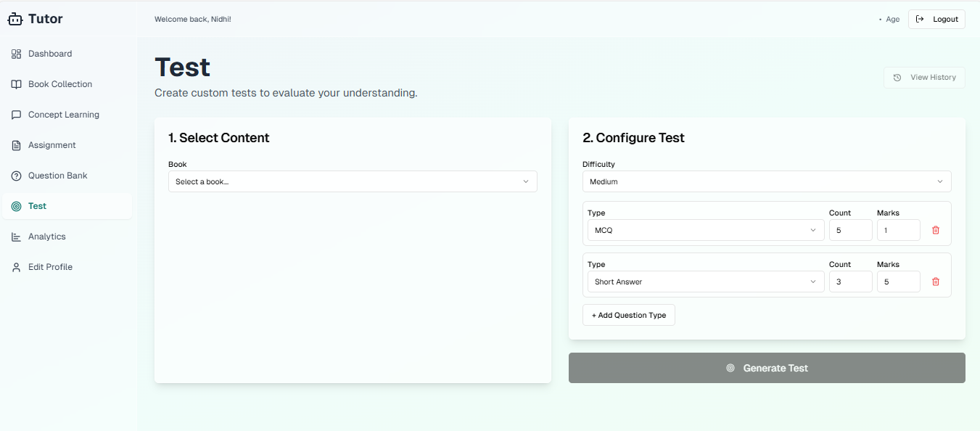The image size is (980, 431).
Task: Select the Analytics chart icon
Action: pyautogui.click(x=15, y=236)
